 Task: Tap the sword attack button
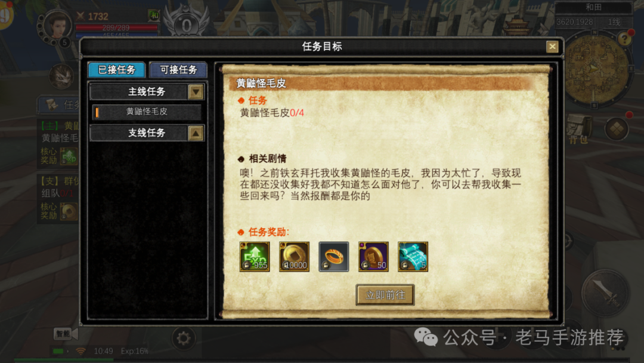pos(605,293)
